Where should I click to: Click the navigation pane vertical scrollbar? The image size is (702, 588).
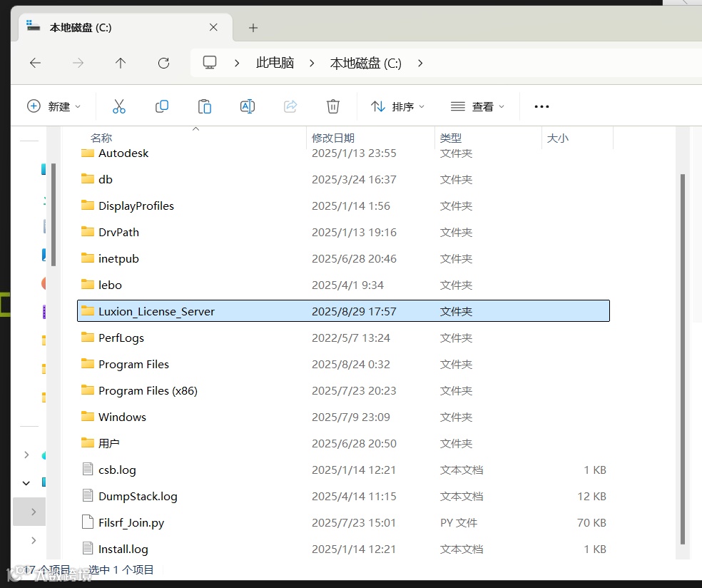pyautogui.click(x=54, y=215)
